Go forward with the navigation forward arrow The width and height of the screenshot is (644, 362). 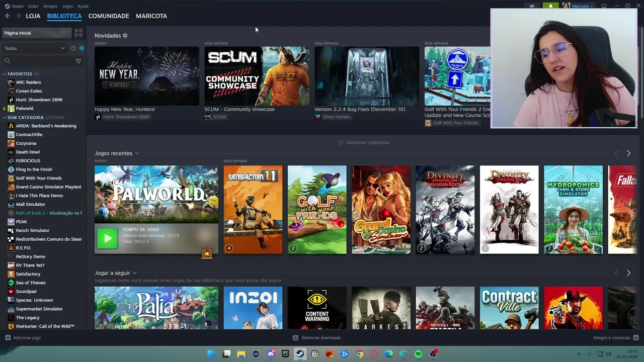[x=18, y=16]
